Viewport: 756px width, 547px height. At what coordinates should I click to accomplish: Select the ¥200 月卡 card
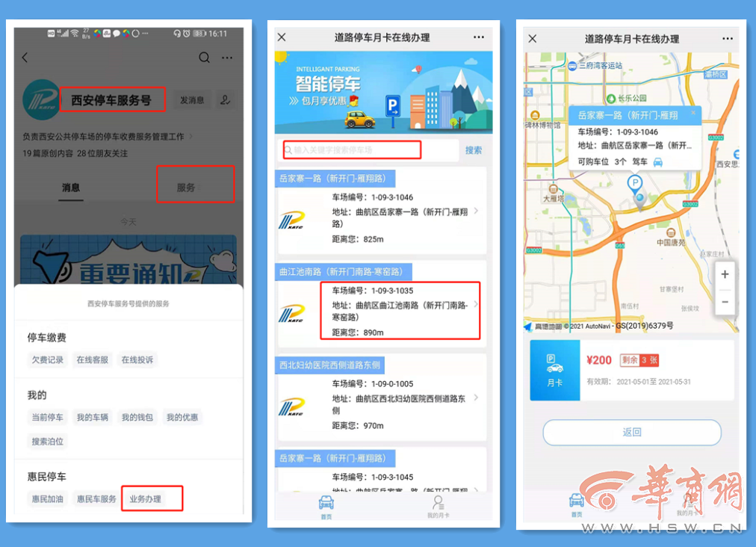point(631,371)
